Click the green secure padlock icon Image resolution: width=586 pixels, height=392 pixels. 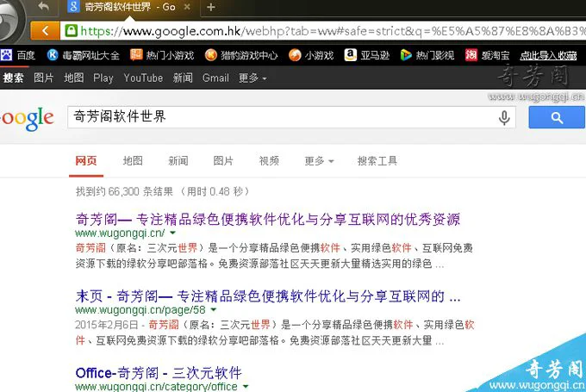click(x=71, y=31)
